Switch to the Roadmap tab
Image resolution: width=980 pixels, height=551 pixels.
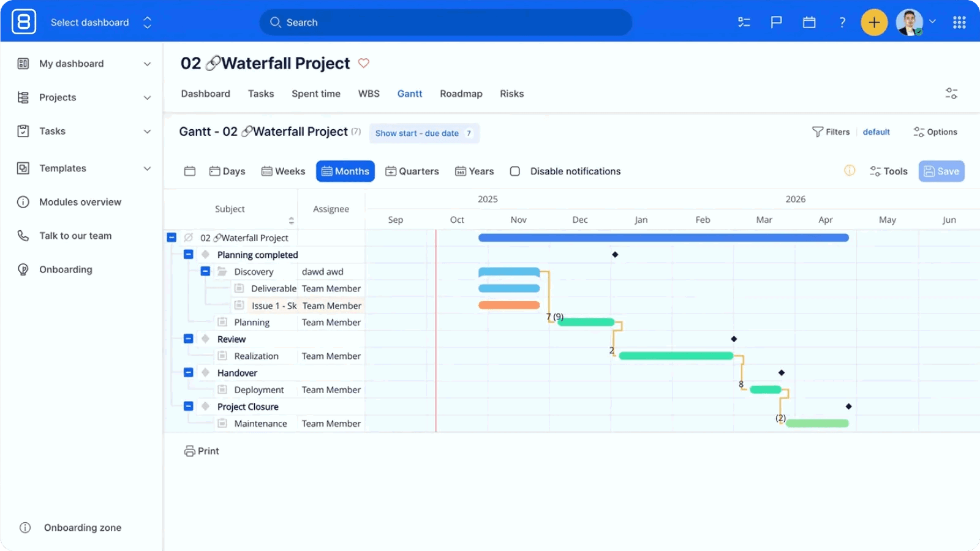coord(461,94)
